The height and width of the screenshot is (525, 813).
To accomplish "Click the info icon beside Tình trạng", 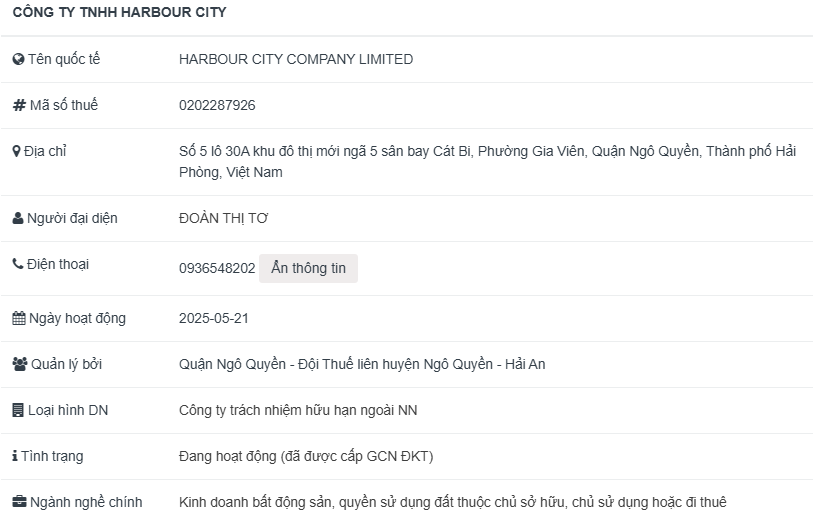I will click(15, 456).
